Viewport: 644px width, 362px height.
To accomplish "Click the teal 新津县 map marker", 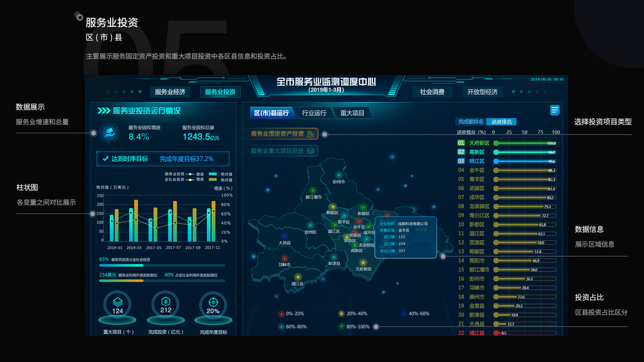I will click(334, 258).
